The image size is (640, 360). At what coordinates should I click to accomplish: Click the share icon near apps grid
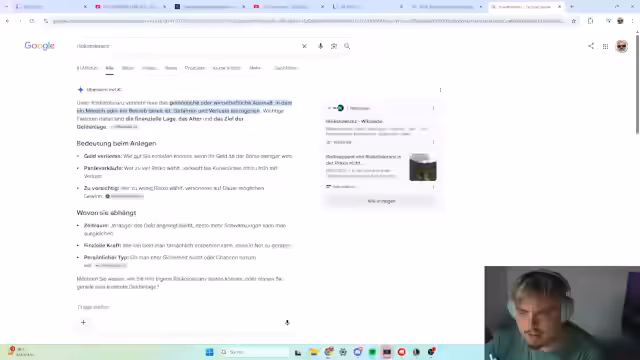(x=591, y=46)
